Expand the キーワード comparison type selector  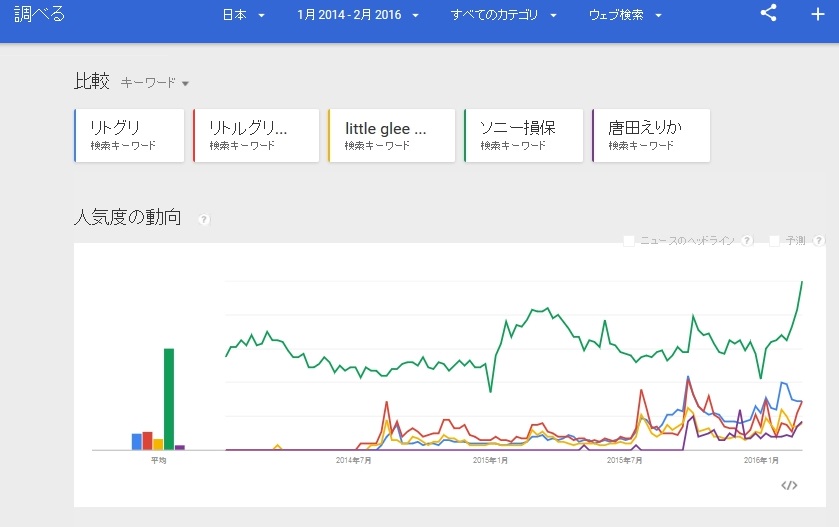[155, 83]
